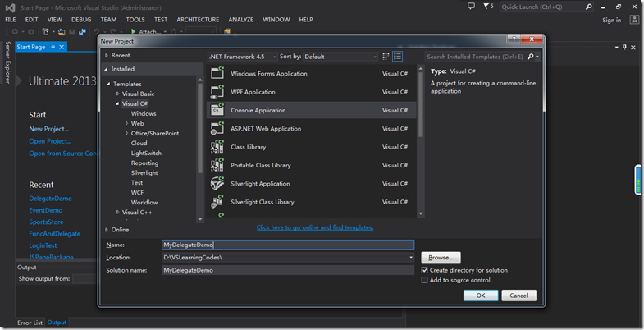Click the Search Installed Templates field
This screenshot has width=644, height=330.
(475, 57)
